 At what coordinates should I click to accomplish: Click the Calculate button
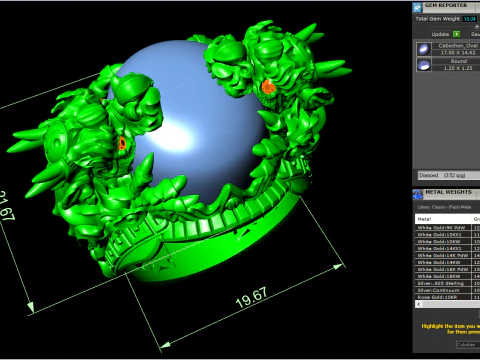point(467,345)
